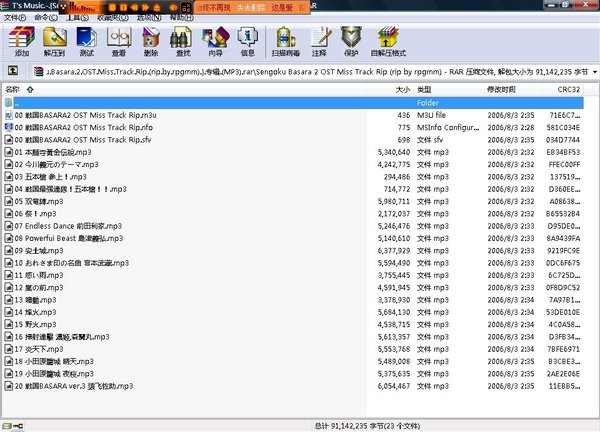This screenshot has height=432, width=600.
Task: Open the 文件(F) menu
Action: point(15,18)
